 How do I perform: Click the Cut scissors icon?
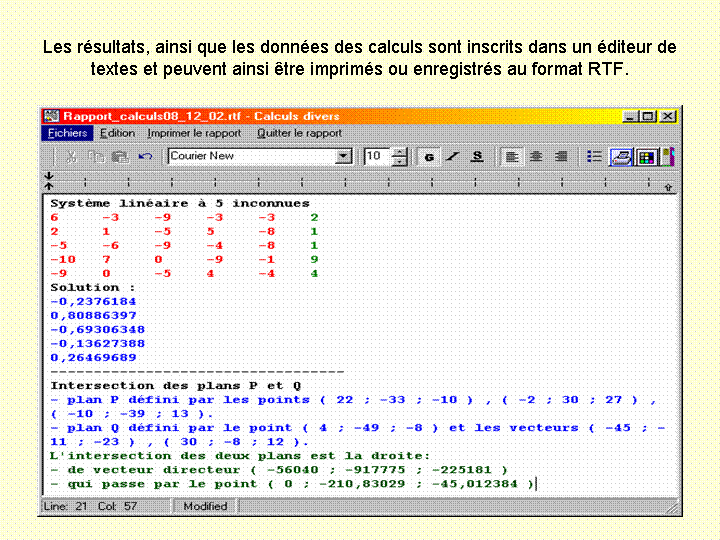coord(72,157)
